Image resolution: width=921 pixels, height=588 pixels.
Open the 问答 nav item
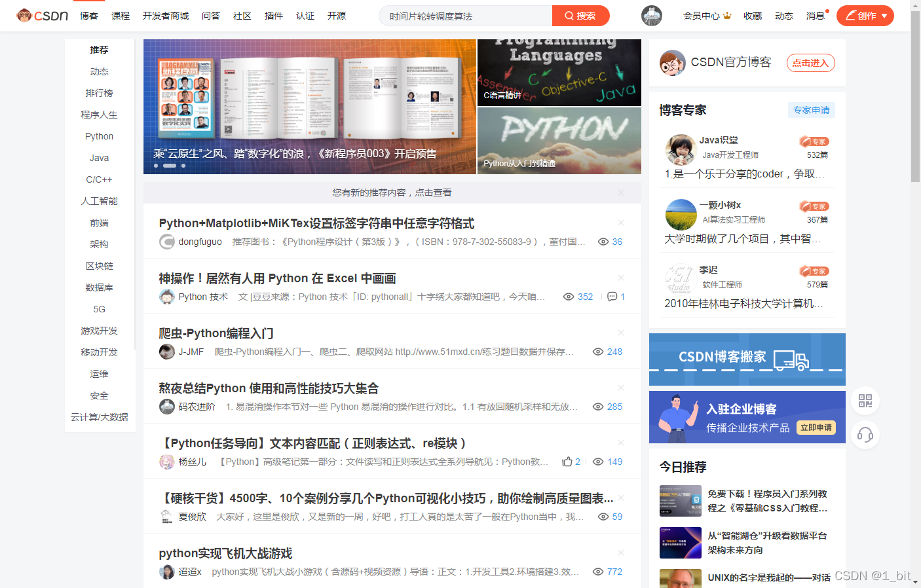pyautogui.click(x=211, y=16)
